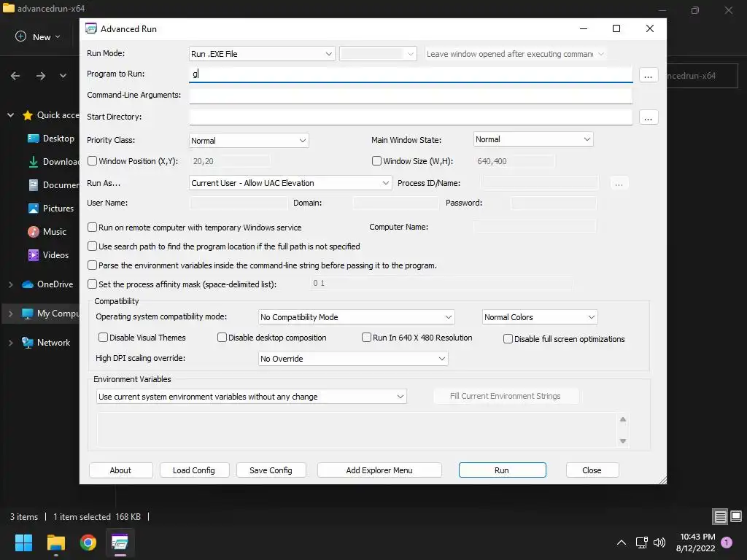Click the browse button next to Program to Run
The width and height of the screenshot is (747, 560).
648,75
